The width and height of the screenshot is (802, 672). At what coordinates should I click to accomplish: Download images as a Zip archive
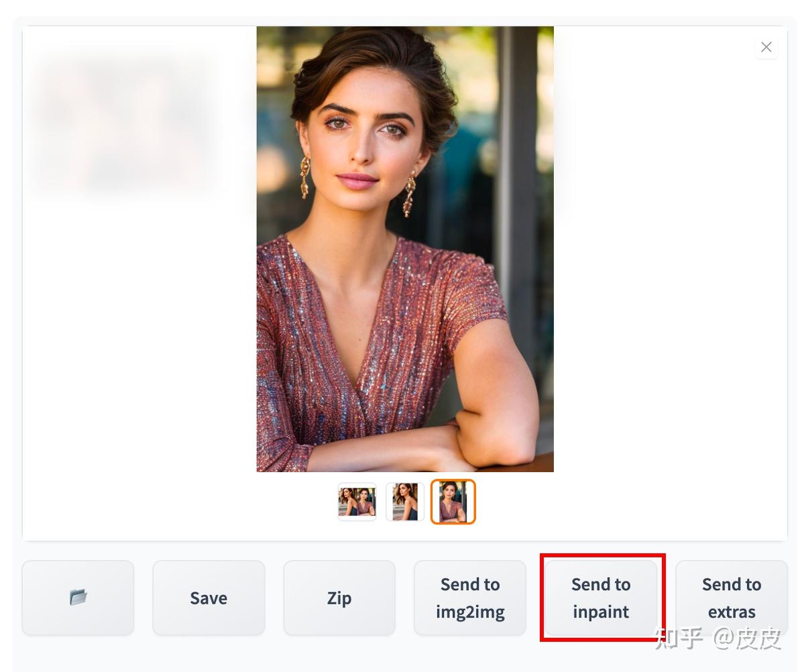pos(339,598)
